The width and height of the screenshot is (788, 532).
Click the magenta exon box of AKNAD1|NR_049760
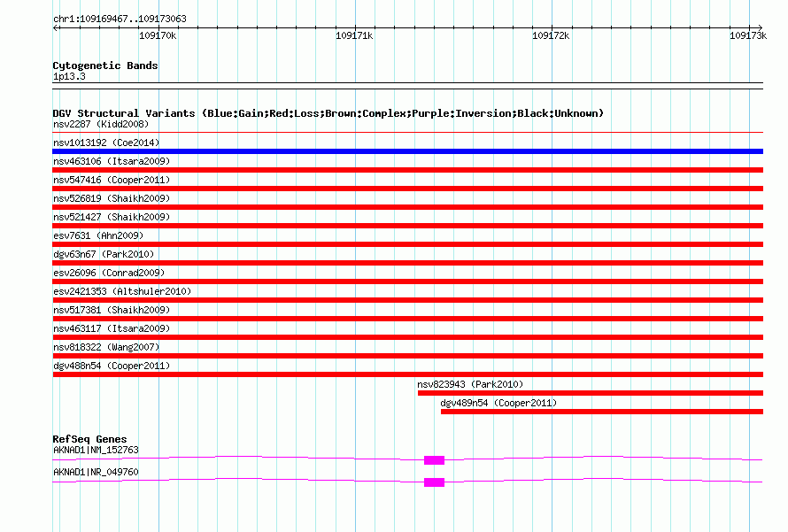coord(434,482)
